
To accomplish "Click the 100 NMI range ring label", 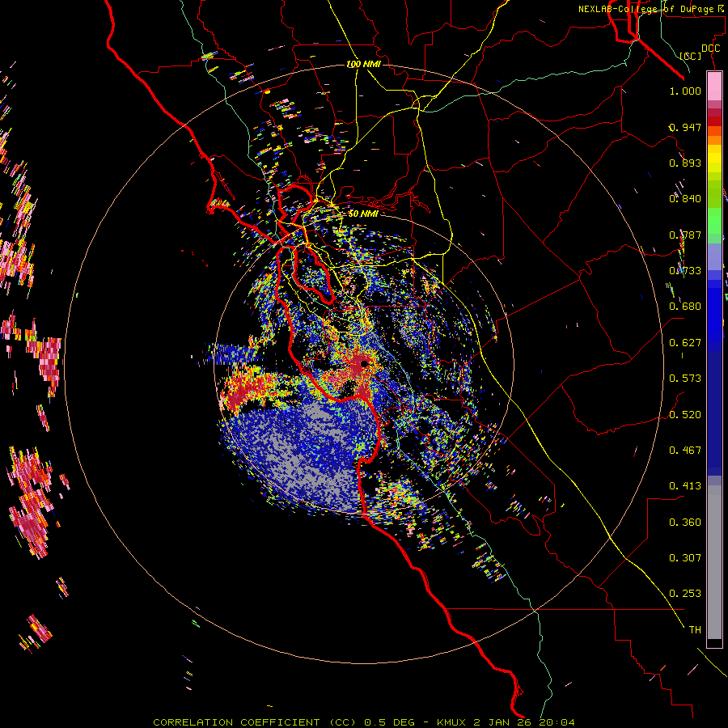I will [363, 64].
